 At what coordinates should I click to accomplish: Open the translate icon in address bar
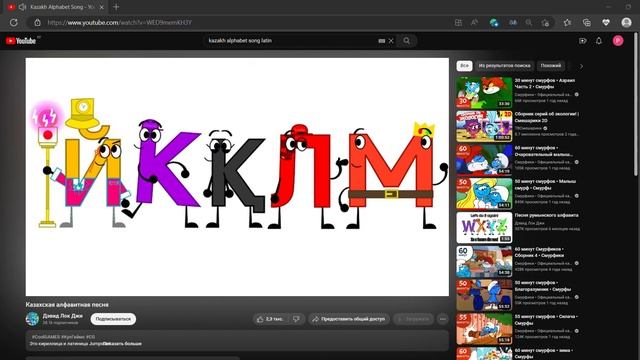pyautogui.click(x=513, y=23)
